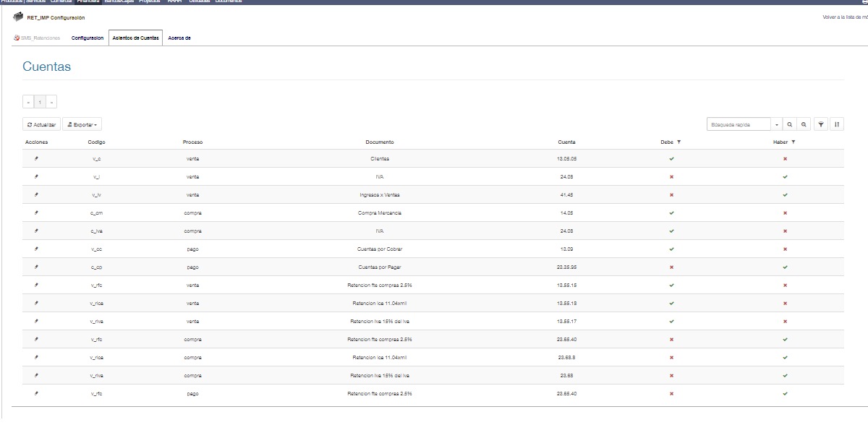868x425 pixels.
Task: Click the filter funnel in the Debe column header
Action: click(678, 142)
